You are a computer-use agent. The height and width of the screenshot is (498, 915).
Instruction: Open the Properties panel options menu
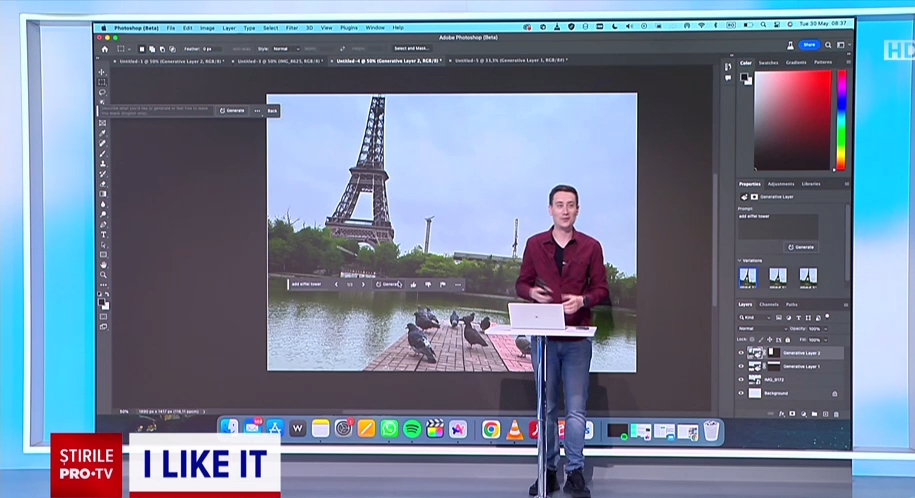(846, 184)
